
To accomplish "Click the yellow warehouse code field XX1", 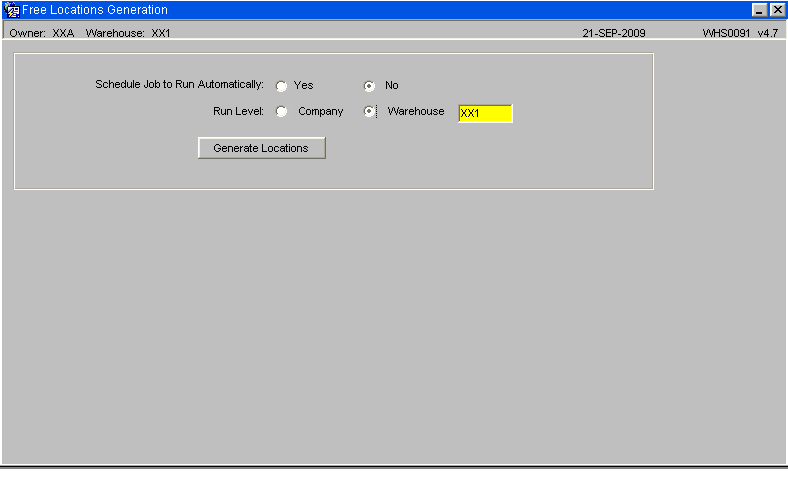I will (485, 114).
